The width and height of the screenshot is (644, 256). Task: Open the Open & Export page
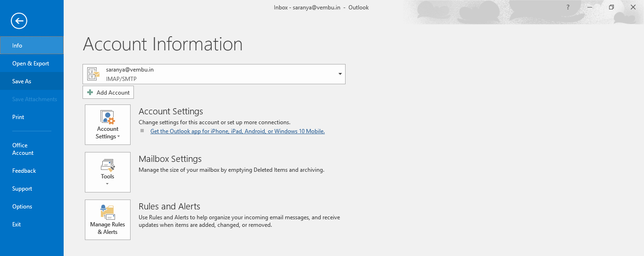pyautogui.click(x=32, y=64)
